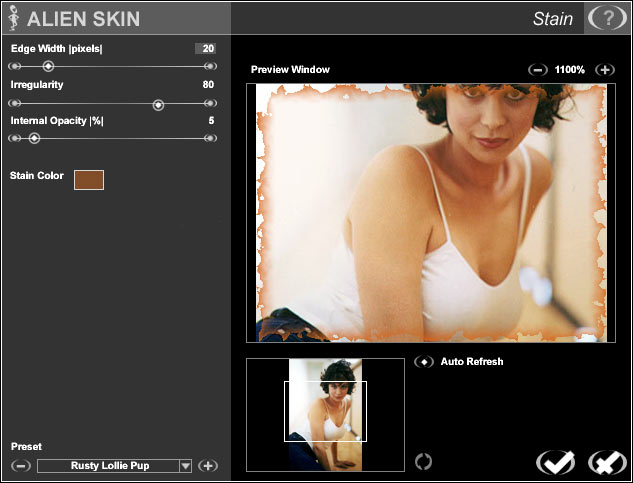Cancel the effect with the X button

click(x=608, y=462)
